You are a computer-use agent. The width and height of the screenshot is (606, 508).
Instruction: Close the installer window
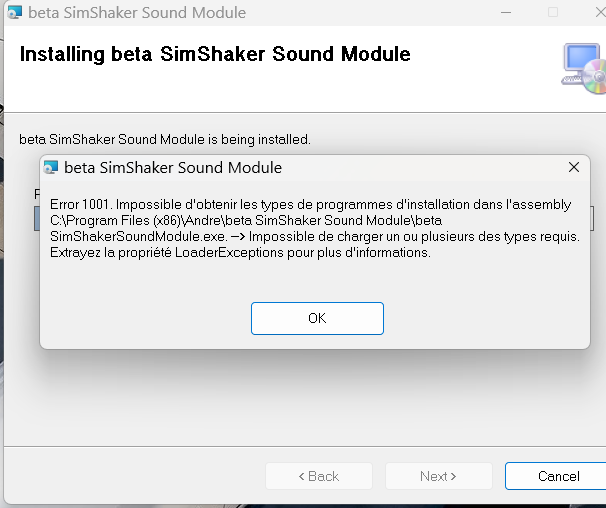600,12
